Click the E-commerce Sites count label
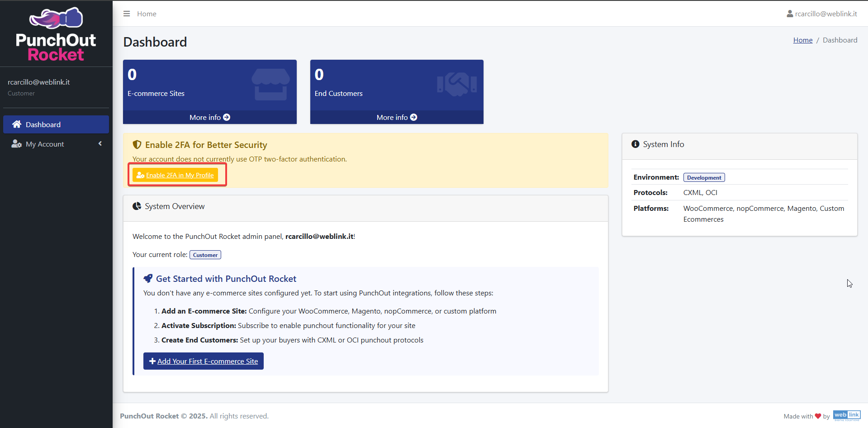The image size is (868, 428). click(x=156, y=94)
